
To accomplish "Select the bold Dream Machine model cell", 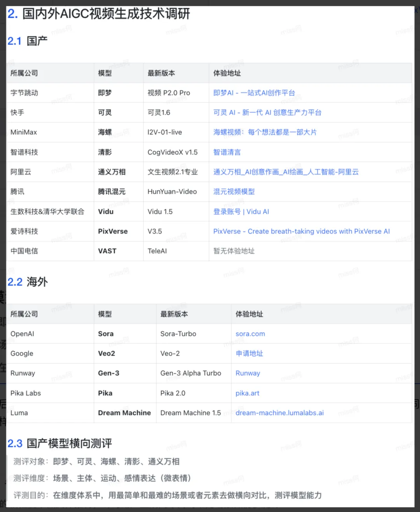I will (125, 413).
